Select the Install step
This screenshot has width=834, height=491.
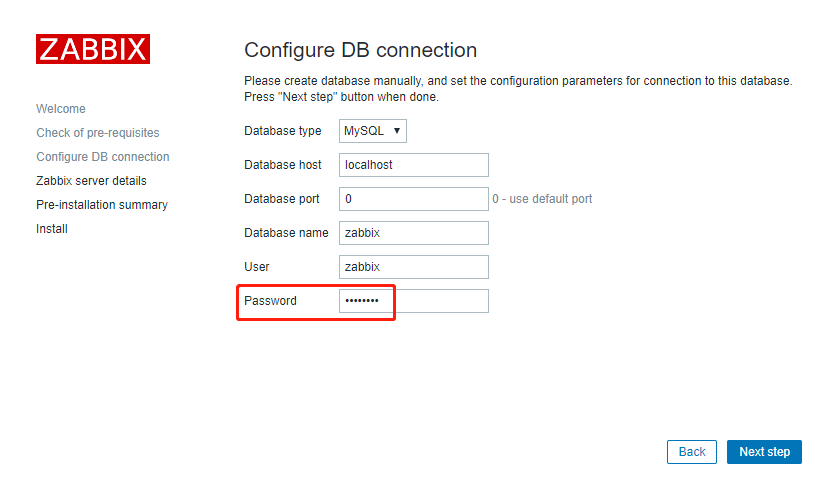click(x=52, y=229)
